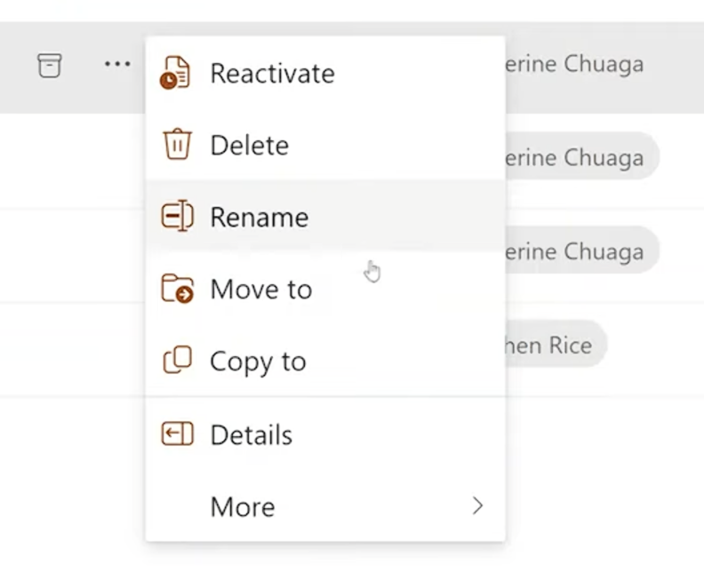Click the Details pane icon

178,433
